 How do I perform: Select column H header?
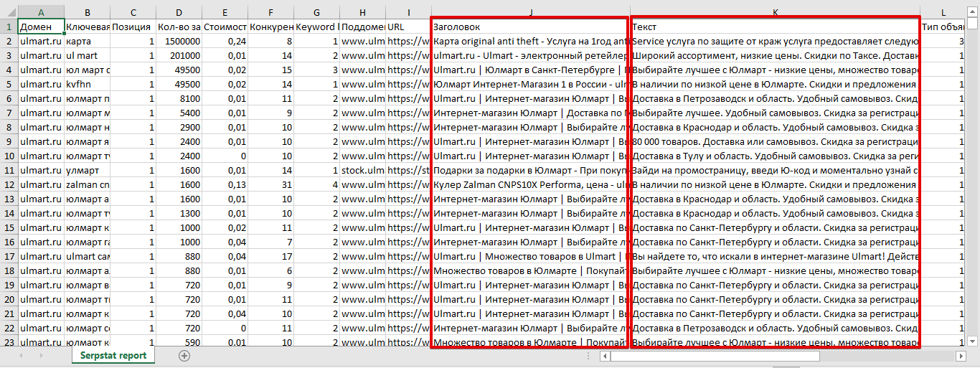pyautogui.click(x=362, y=13)
